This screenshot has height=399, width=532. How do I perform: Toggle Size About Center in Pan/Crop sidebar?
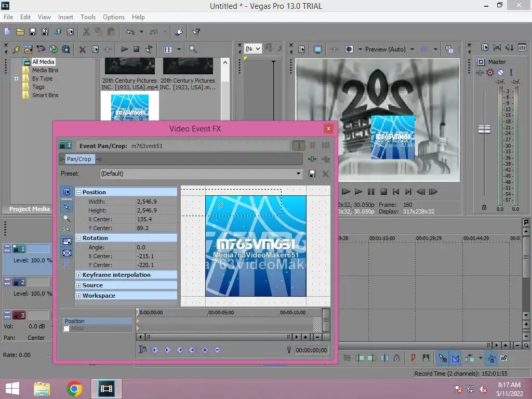67,253
